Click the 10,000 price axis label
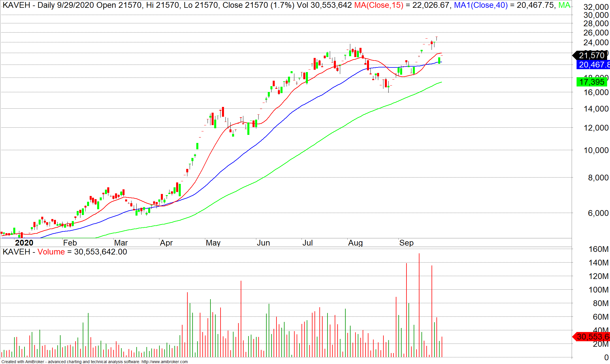This screenshot has width=610, height=364. coord(596,150)
